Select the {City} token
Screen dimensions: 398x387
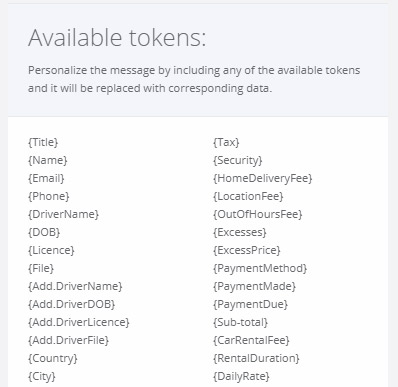(42, 376)
